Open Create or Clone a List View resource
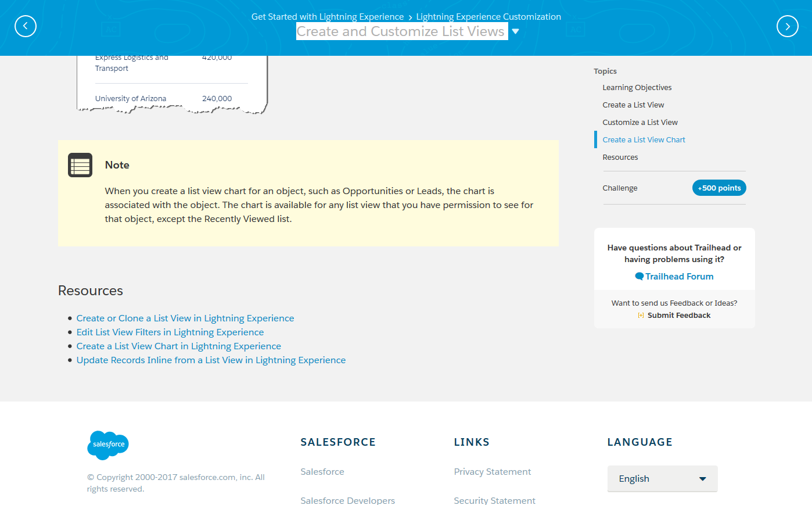 coord(185,318)
